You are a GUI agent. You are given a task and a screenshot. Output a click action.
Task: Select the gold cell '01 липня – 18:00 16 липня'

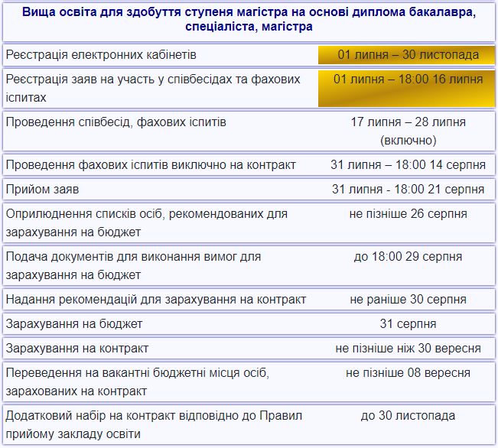coord(408,80)
